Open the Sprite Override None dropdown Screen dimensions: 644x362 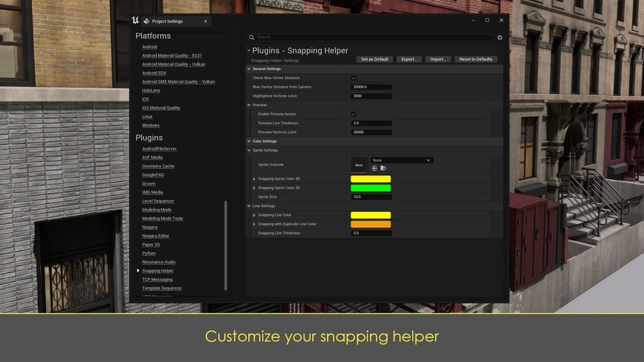(x=402, y=160)
